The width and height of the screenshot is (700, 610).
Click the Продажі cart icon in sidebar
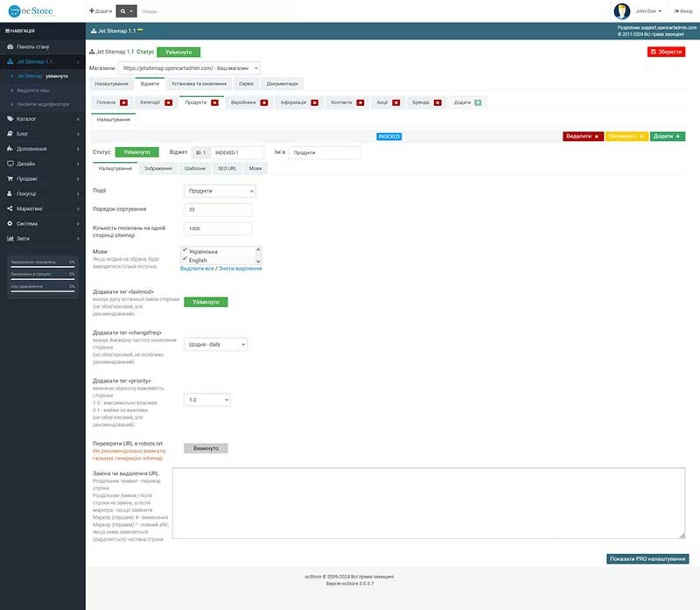click(x=10, y=179)
